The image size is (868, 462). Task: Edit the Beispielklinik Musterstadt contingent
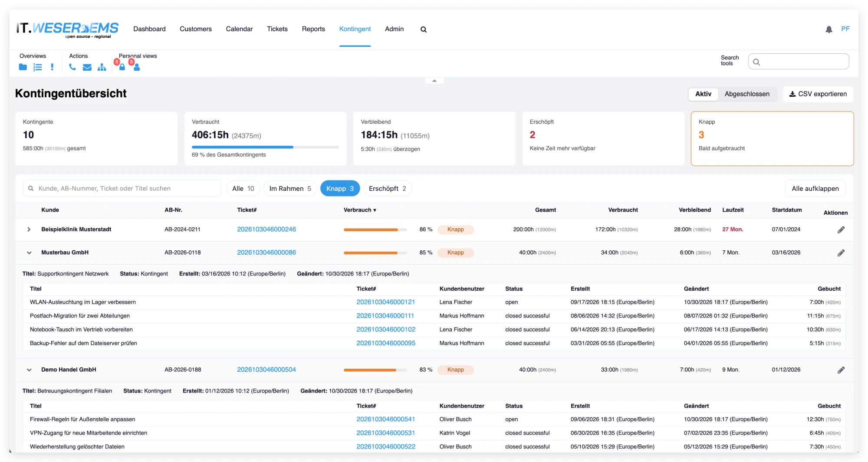(841, 229)
